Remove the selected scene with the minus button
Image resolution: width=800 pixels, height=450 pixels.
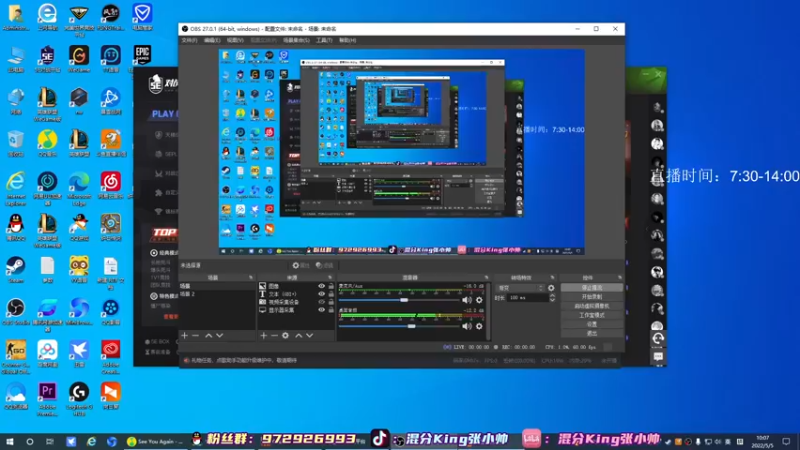[196, 336]
